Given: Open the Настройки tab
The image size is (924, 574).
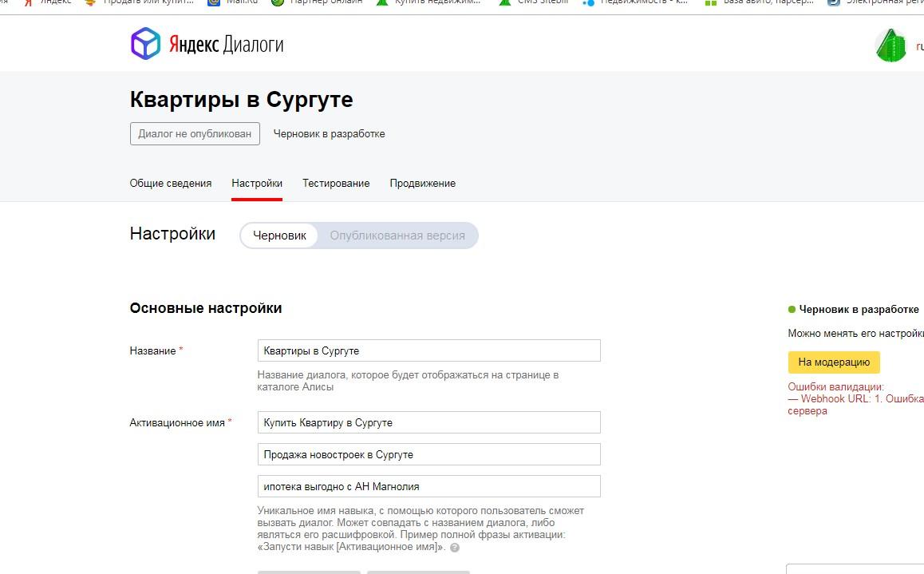Looking at the screenshot, I should (257, 184).
